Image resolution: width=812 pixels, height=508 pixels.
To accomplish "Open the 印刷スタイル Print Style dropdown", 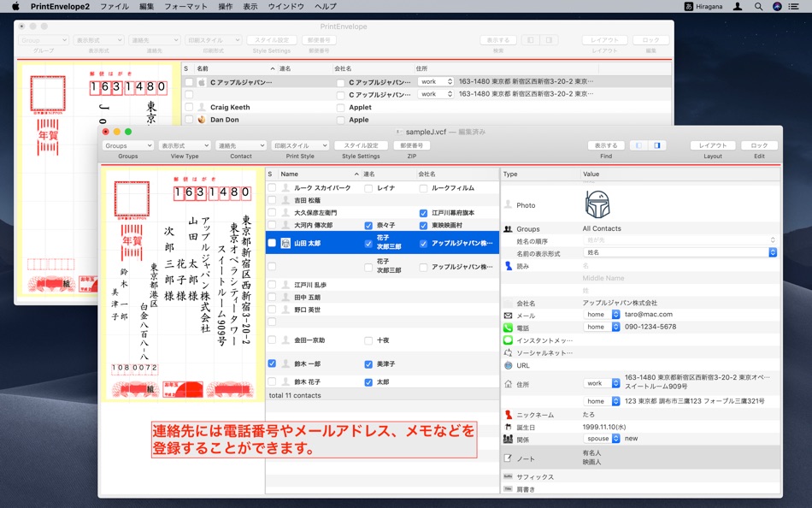I will point(300,145).
